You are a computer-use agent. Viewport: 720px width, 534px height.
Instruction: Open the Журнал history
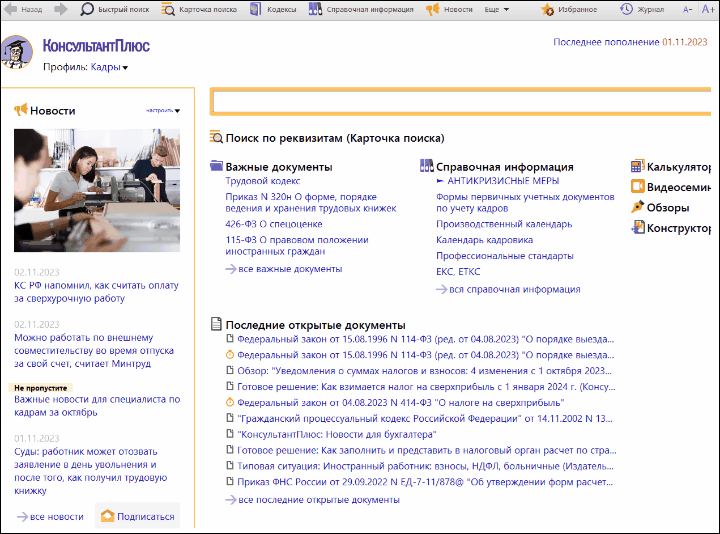642,9
